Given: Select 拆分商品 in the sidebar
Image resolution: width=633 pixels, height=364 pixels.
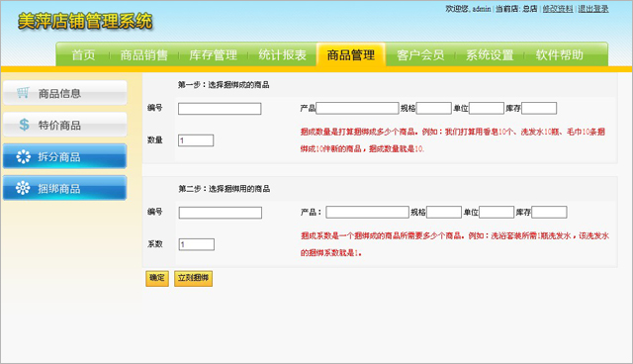Looking at the screenshot, I should [x=64, y=156].
